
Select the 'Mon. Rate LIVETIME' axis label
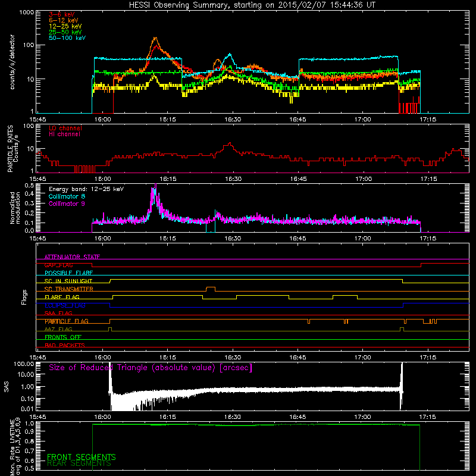pos(12,447)
